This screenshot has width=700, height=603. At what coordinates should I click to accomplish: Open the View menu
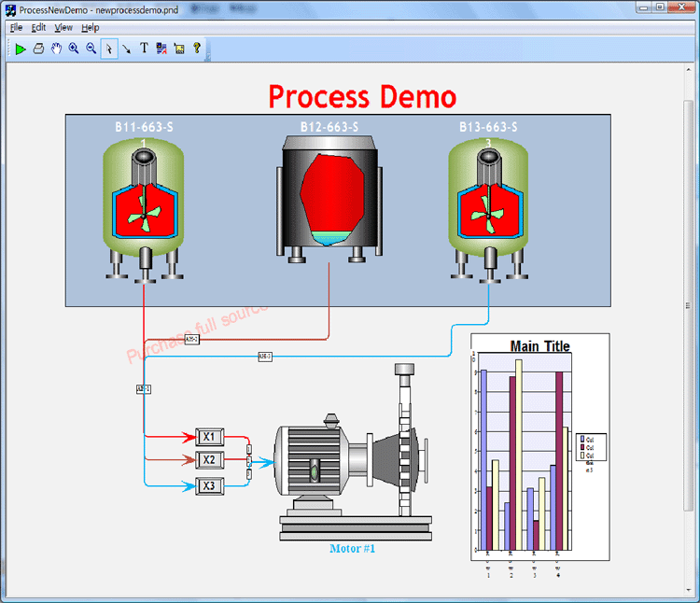tap(63, 28)
